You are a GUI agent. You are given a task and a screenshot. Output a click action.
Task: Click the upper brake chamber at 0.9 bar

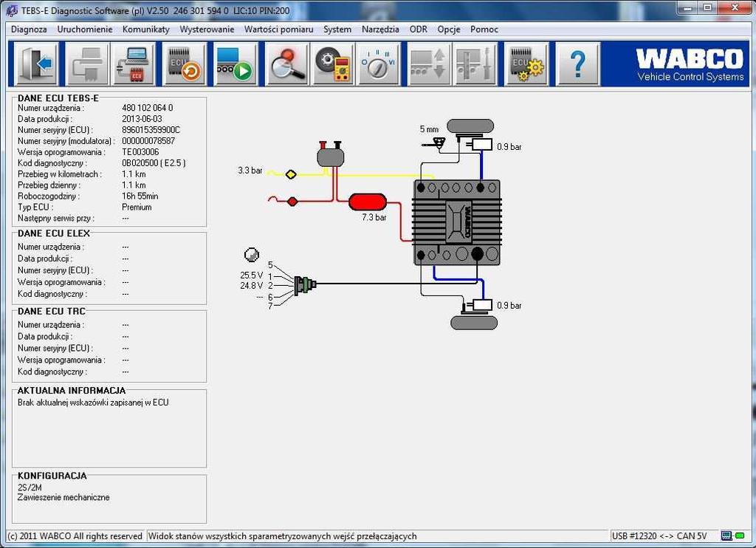coord(480,144)
